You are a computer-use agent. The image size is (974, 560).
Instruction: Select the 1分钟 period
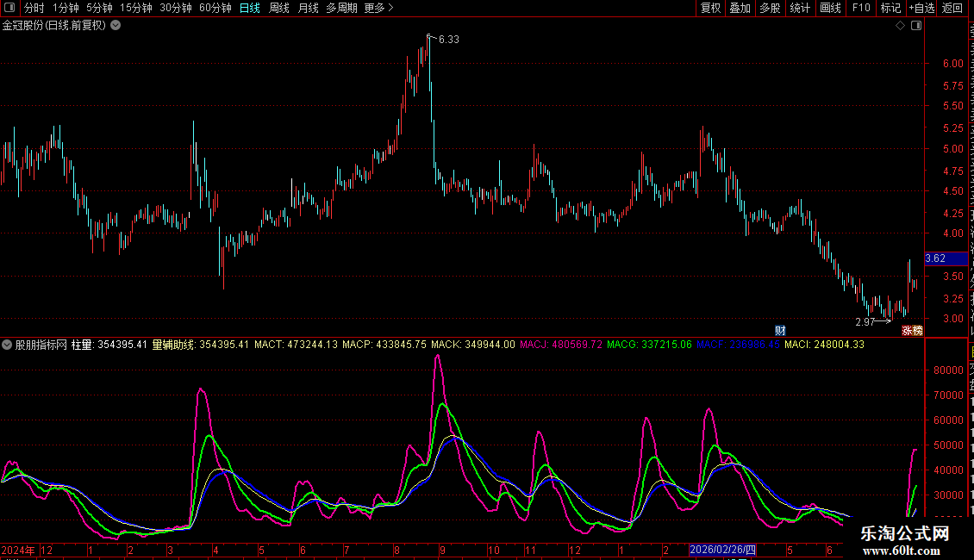(x=66, y=8)
